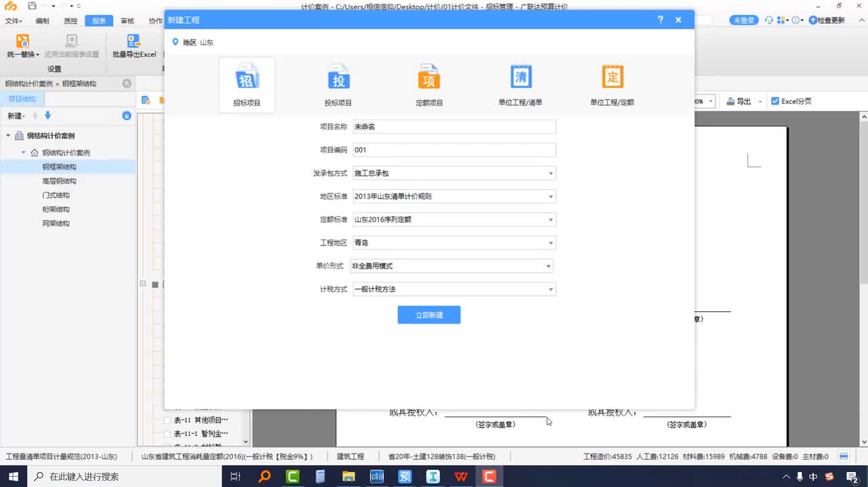Select 钢框架结构 in the project tree
868x487 pixels.
point(59,167)
